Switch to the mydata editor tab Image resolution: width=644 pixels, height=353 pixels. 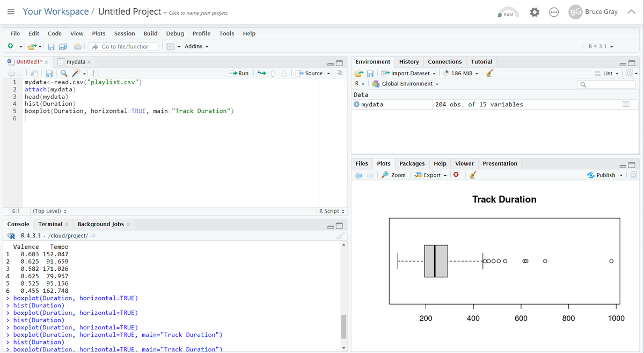[76, 62]
